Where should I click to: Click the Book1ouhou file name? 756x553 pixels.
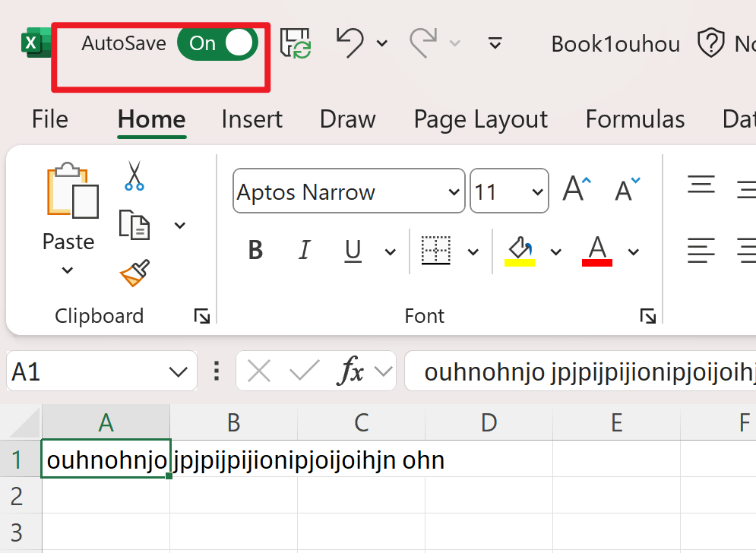(615, 44)
